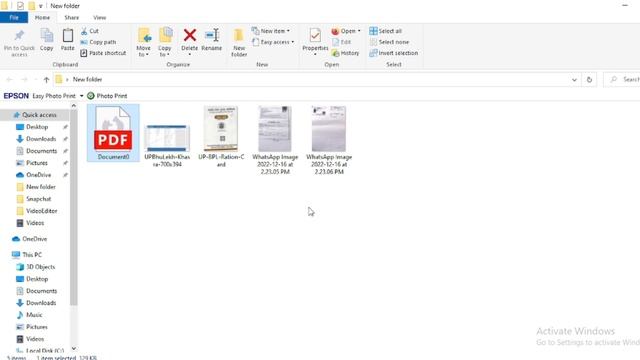Switch to the Share tab
Screen dimensions: 640x360
click(x=71, y=18)
